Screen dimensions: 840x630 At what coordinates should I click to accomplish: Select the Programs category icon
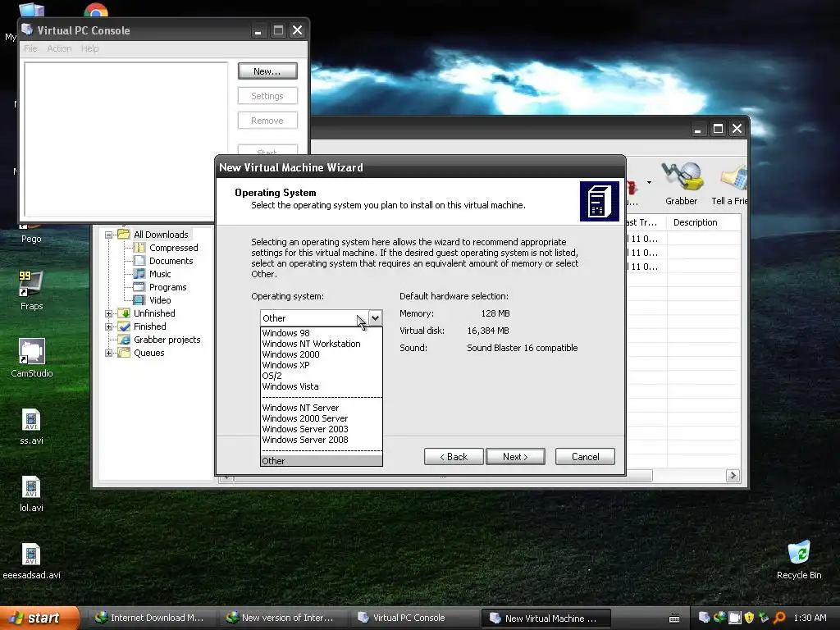139,287
